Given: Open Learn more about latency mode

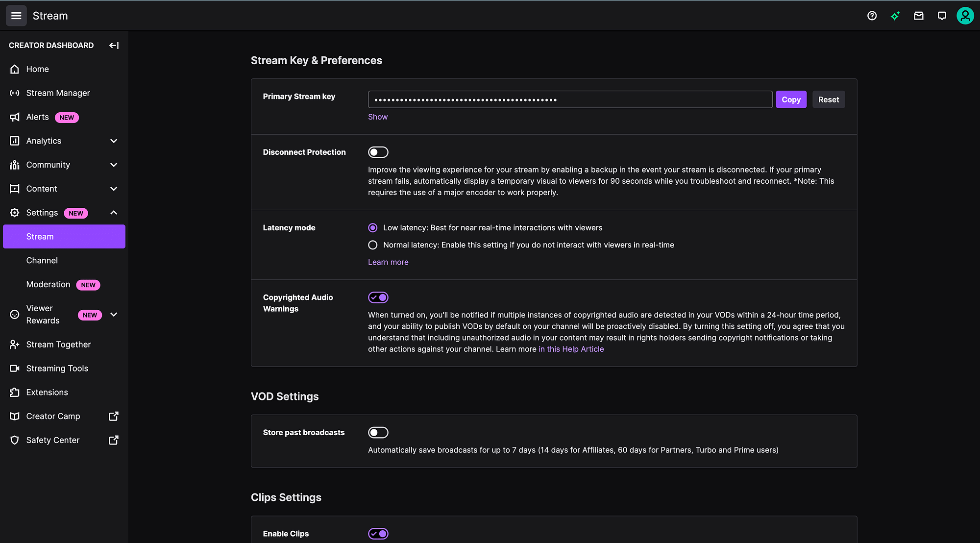Looking at the screenshot, I should pyautogui.click(x=388, y=262).
